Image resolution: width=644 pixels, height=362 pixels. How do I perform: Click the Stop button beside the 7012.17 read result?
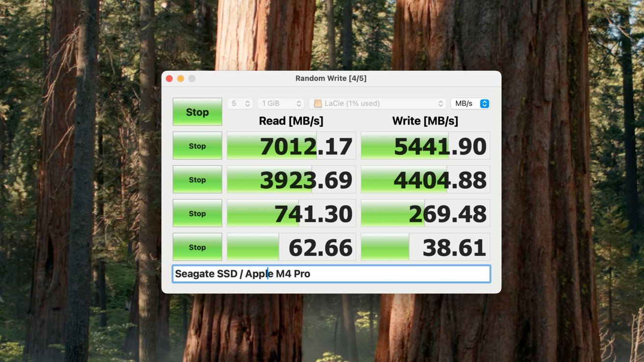[x=197, y=146]
